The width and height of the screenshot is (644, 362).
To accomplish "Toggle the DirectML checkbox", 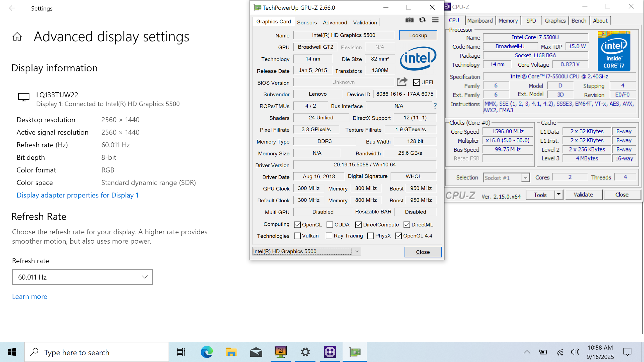I will 407,225.
